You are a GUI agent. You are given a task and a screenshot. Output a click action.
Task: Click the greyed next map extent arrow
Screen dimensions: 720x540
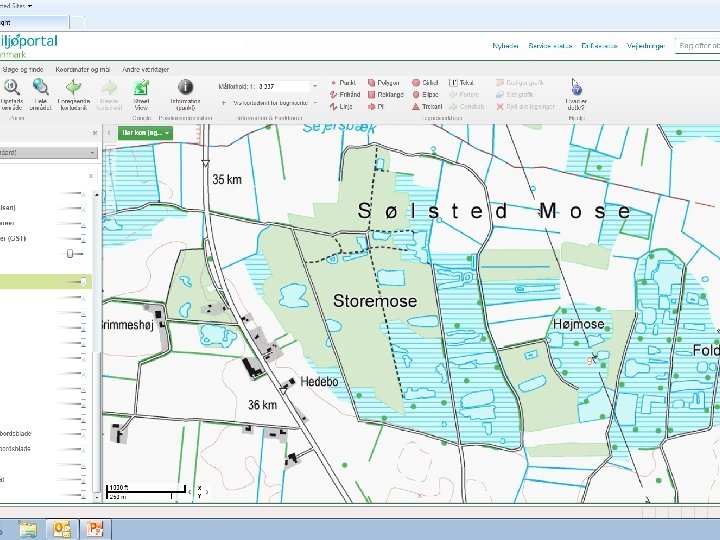click(109, 87)
